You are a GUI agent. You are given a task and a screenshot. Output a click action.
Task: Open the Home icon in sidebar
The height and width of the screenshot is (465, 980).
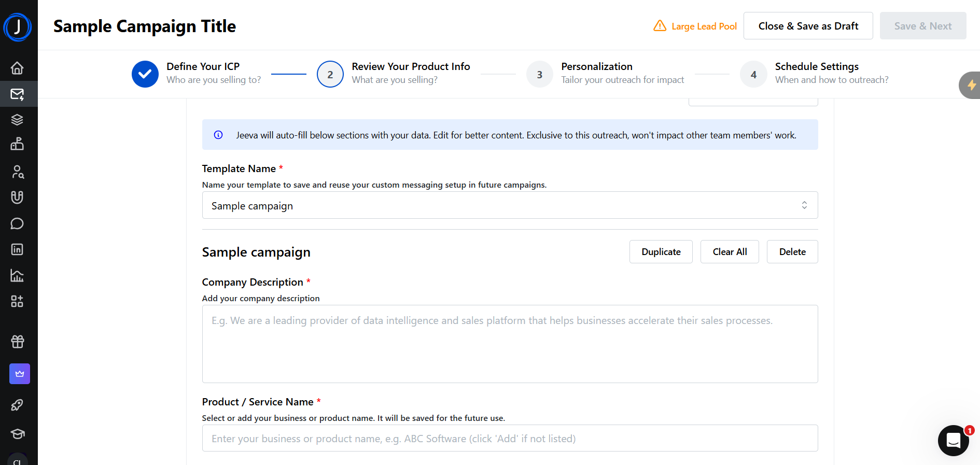[x=17, y=68]
